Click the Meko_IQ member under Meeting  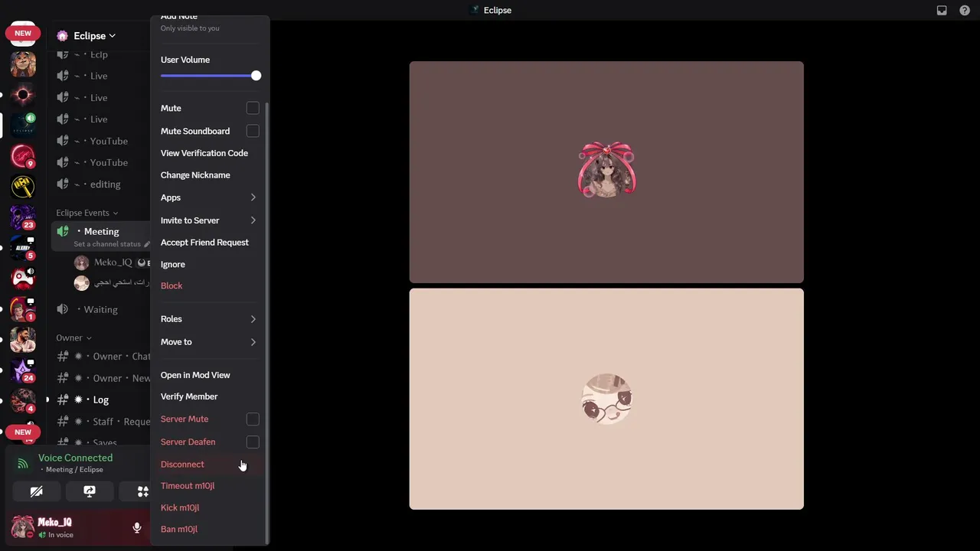click(112, 262)
